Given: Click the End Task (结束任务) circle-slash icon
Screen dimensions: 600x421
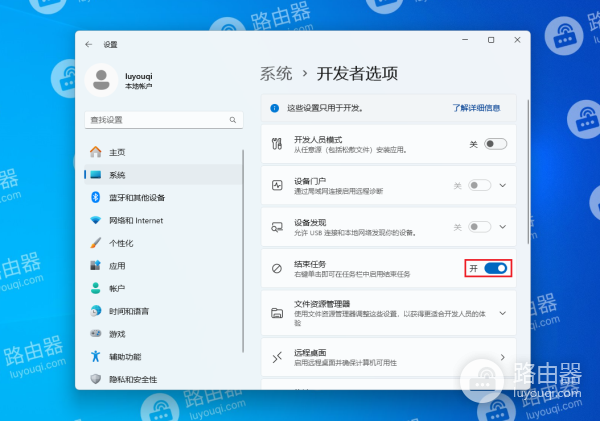Looking at the screenshot, I should coord(277,269).
